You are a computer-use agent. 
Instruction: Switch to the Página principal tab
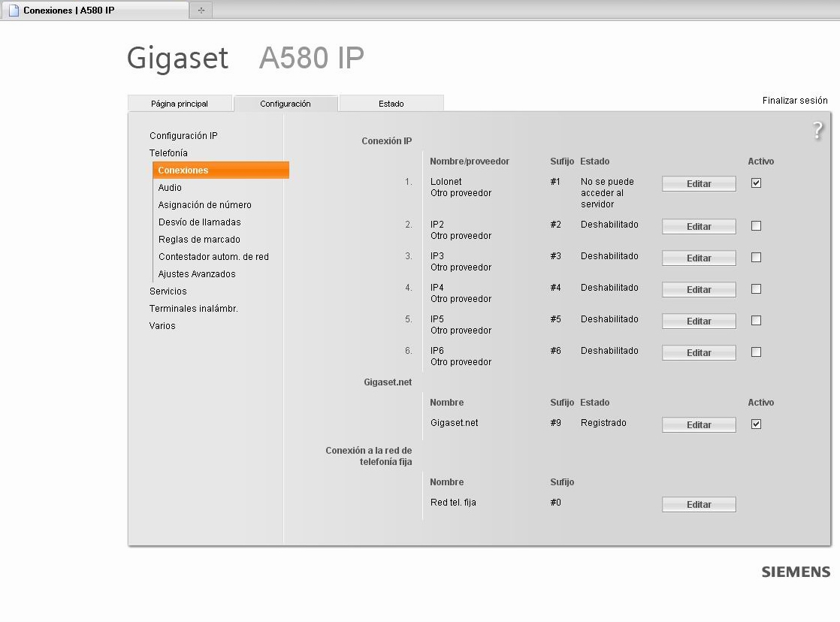[180, 103]
